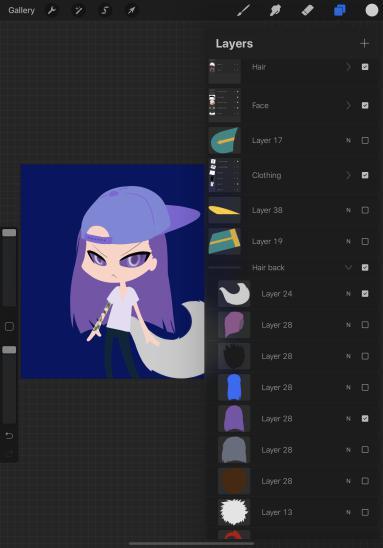Select the Hair back group name

(x=268, y=267)
